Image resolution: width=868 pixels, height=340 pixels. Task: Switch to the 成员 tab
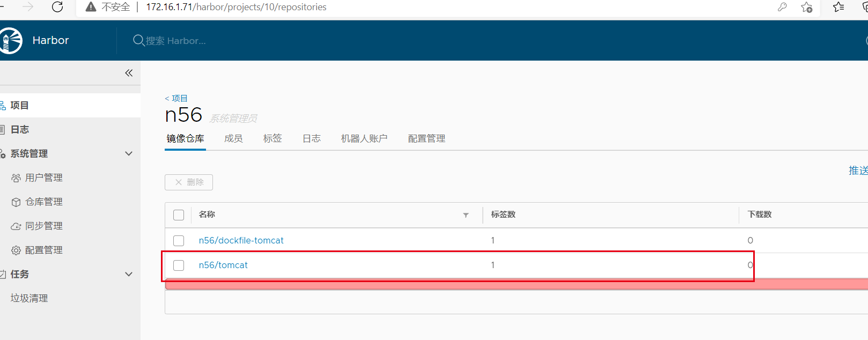[233, 138]
